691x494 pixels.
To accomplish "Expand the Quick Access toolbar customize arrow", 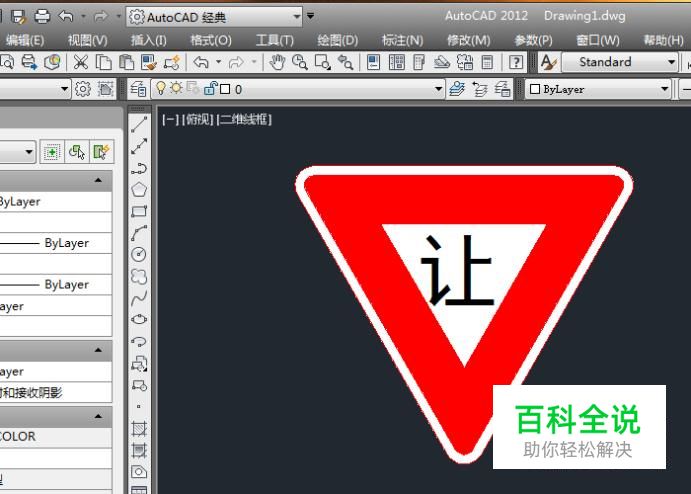I will tap(311, 16).
